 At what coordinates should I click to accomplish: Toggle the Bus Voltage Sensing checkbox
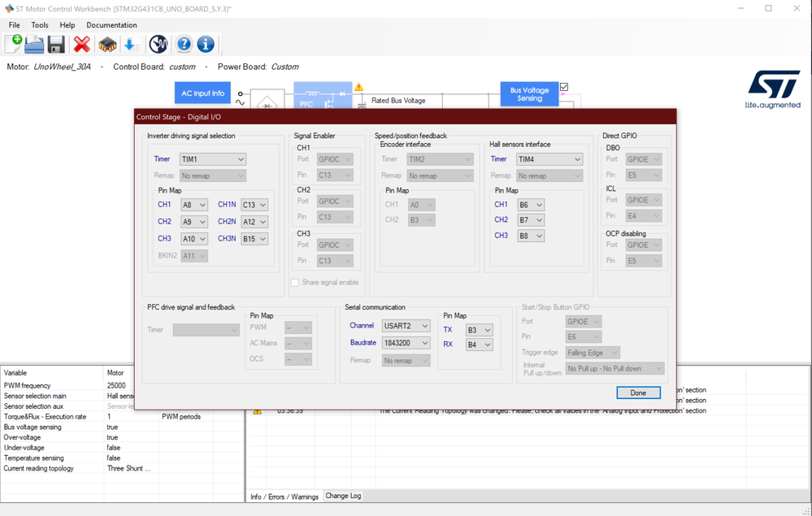564,87
